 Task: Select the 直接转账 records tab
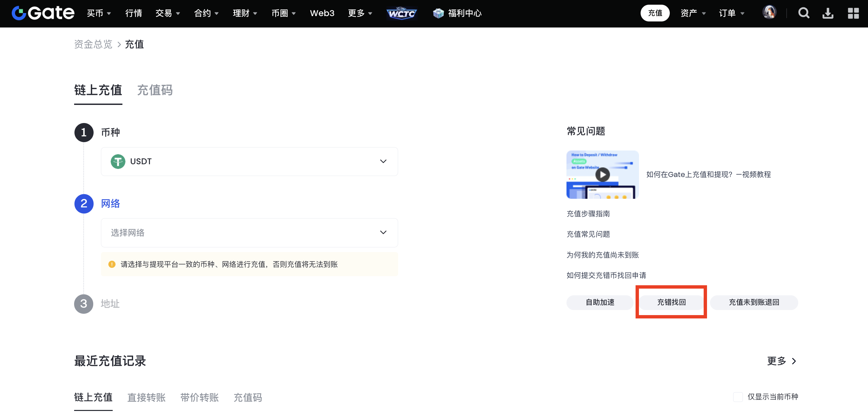146,398
